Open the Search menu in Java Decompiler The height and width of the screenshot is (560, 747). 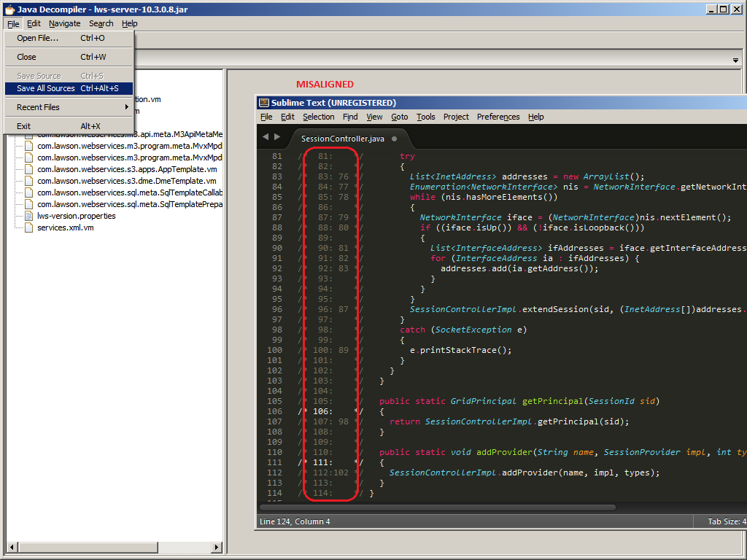(x=101, y=23)
